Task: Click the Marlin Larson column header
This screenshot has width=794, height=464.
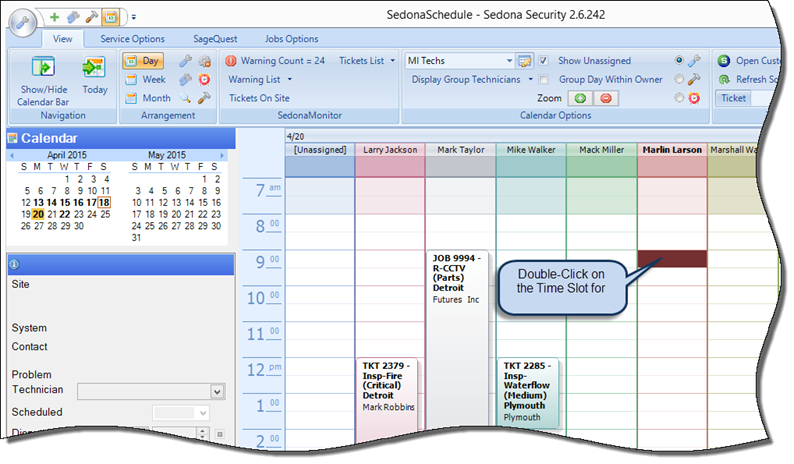Action: pyautogui.click(x=672, y=150)
